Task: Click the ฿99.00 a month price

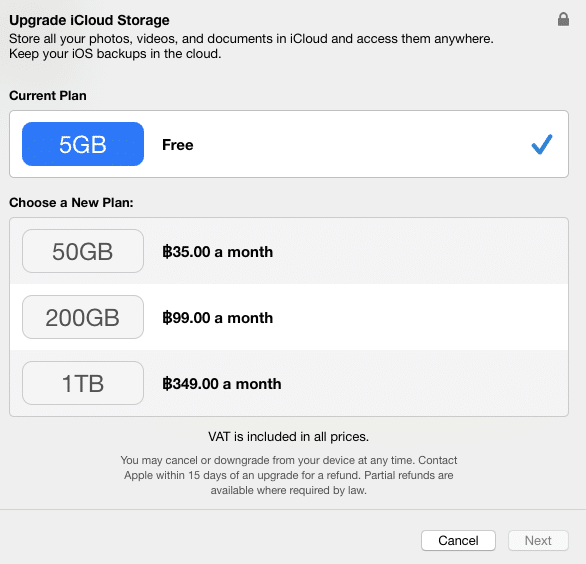Action: point(218,318)
